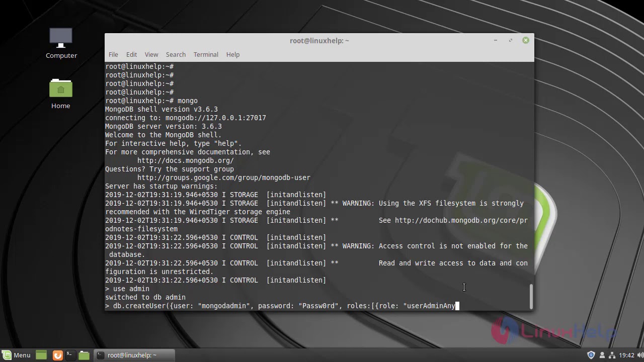Viewport: 644px width, 362px height.
Task: Click the 19:42 clock
Action: pyautogui.click(x=626, y=355)
